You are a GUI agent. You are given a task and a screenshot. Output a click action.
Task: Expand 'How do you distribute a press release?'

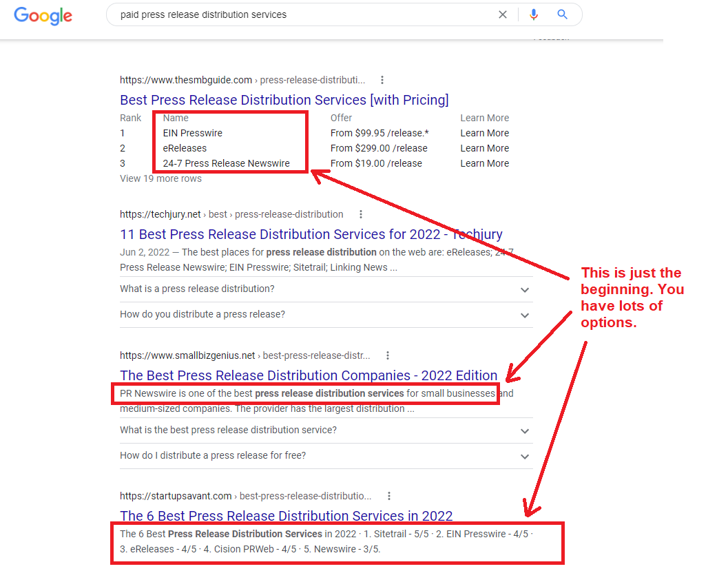tap(326, 315)
